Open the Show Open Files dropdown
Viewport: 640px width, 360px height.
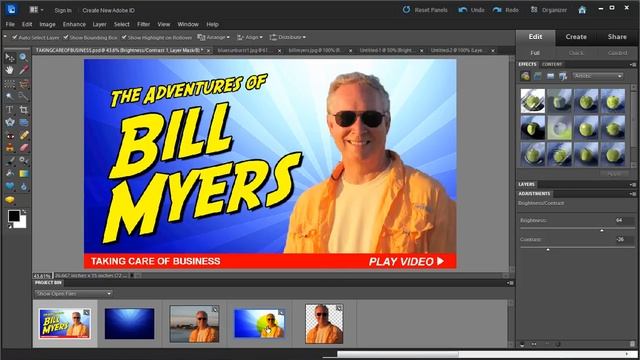click(x=73, y=293)
